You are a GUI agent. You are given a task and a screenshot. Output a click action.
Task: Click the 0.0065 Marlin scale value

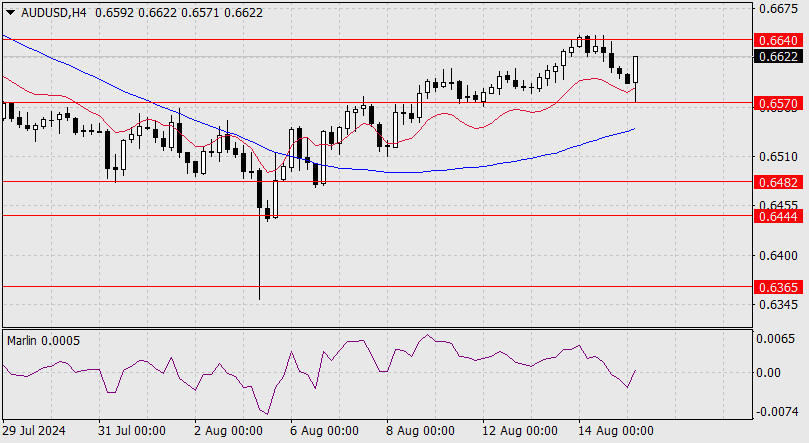pos(775,339)
